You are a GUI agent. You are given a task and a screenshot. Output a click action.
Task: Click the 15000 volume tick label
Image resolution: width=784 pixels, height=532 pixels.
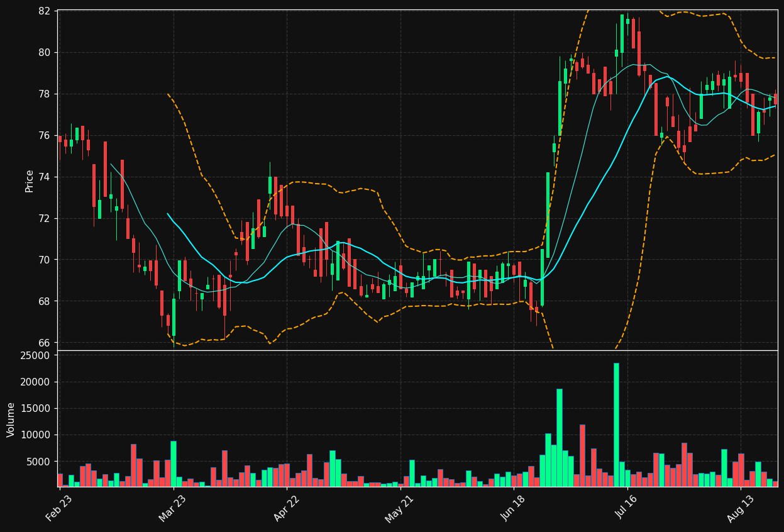[x=36, y=408]
